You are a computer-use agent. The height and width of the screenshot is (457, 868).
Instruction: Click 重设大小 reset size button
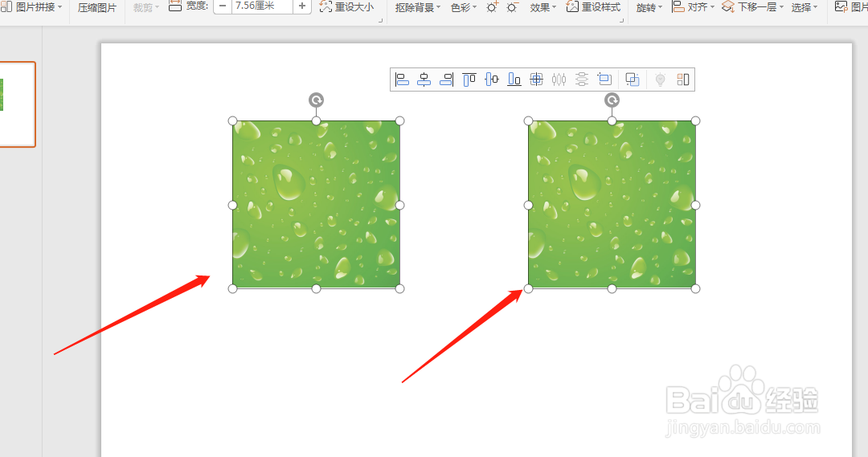point(346,7)
